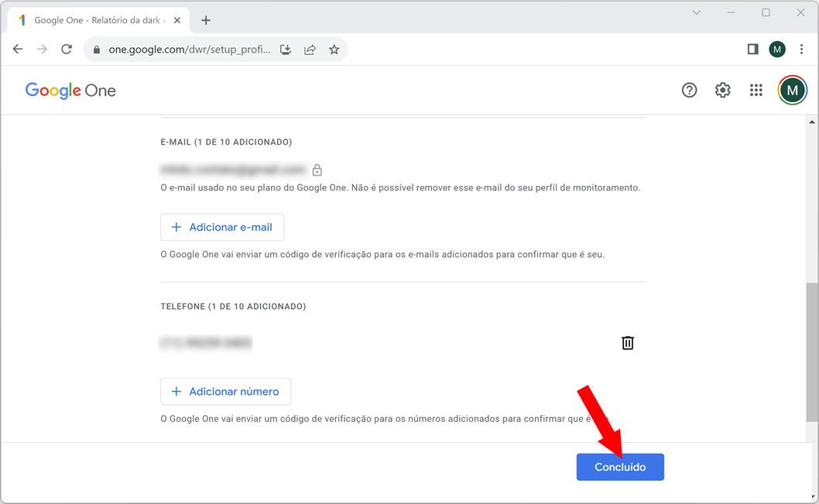The width and height of the screenshot is (819, 504).
Task: Open a new browser tab
Action: [x=206, y=20]
